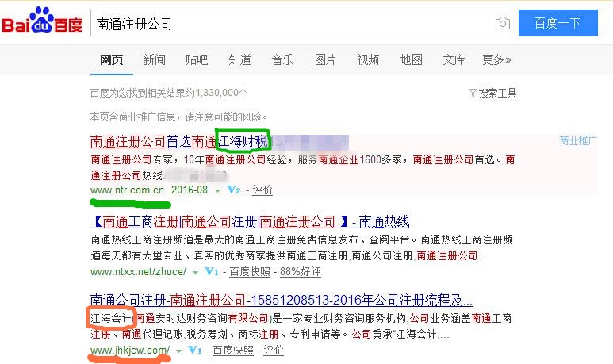613x364 pixels.
Task: Open the 文库 tab
Action: (x=454, y=59)
